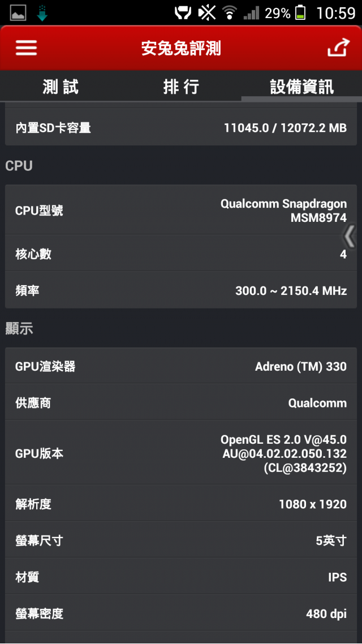
Task: Tap the 螢幕密度 row
Action: pyautogui.click(x=181, y=613)
